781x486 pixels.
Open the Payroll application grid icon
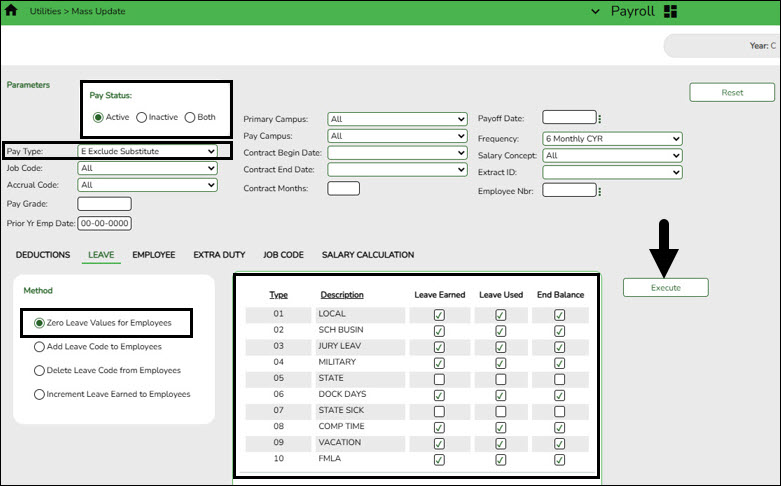(670, 11)
